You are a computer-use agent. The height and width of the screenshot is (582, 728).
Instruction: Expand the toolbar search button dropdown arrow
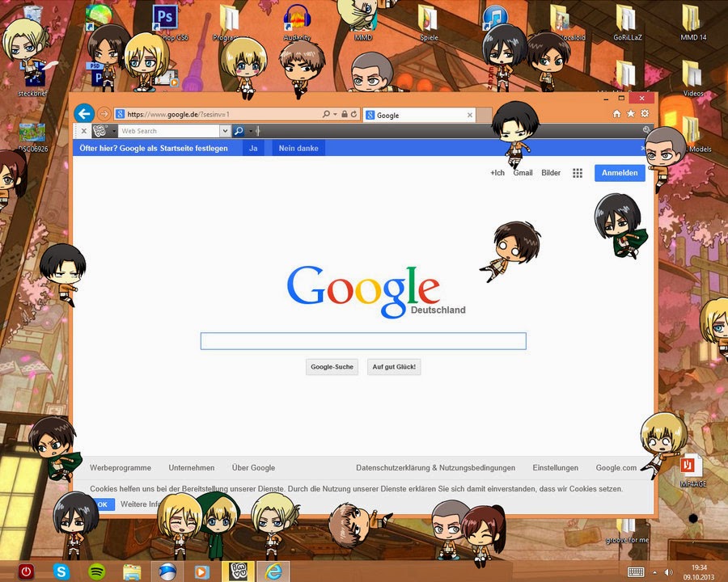pos(250,131)
